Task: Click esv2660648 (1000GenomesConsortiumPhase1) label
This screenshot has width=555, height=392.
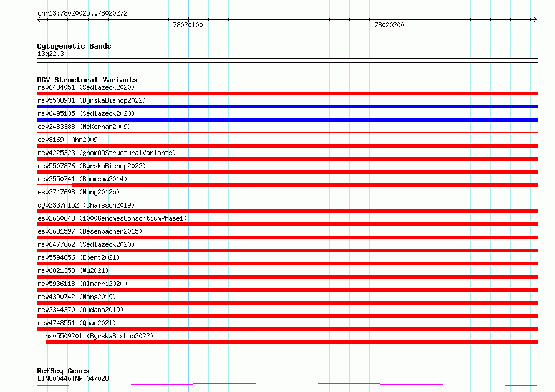Action: pyautogui.click(x=112, y=218)
